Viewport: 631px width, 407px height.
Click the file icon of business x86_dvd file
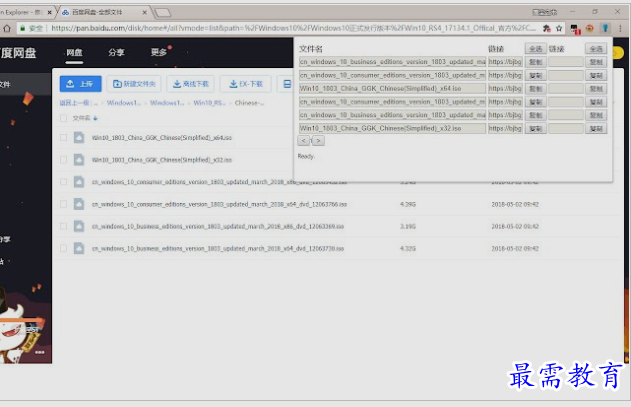[x=79, y=226]
